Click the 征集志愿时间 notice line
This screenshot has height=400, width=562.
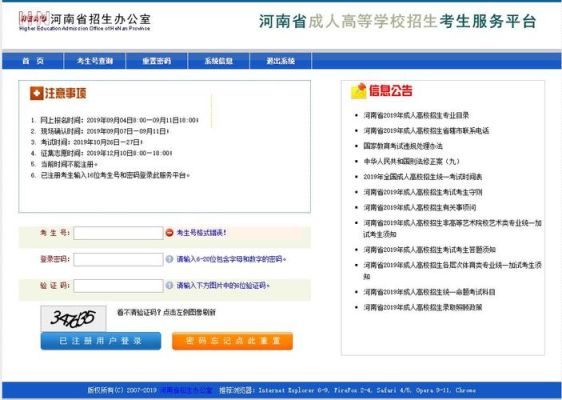(x=106, y=153)
